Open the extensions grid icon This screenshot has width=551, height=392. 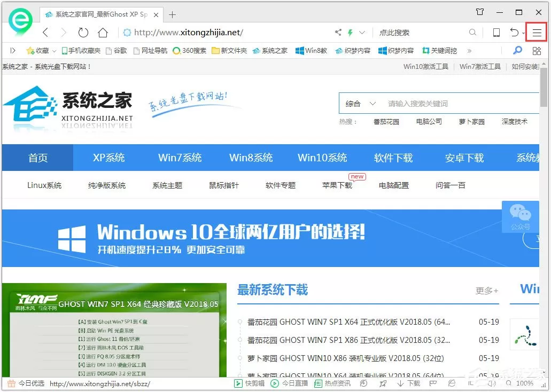537,51
